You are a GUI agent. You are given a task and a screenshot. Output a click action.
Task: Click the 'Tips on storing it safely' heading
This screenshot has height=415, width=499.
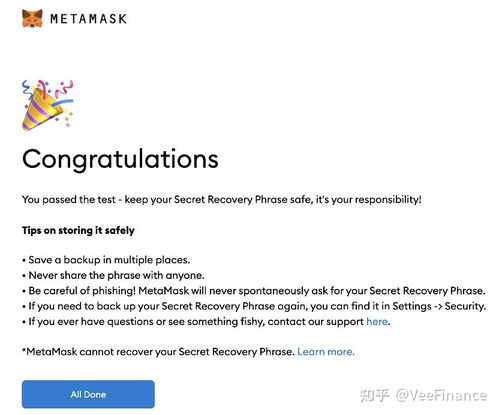coord(78,230)
